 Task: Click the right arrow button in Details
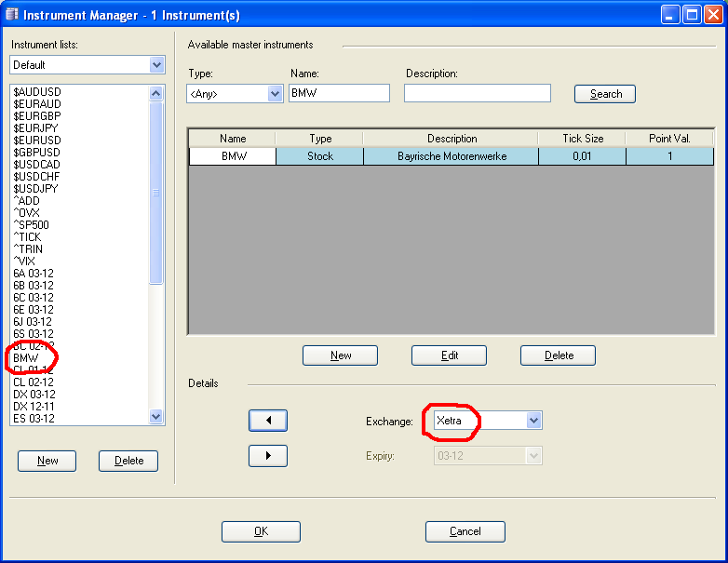tap(268, 456)
